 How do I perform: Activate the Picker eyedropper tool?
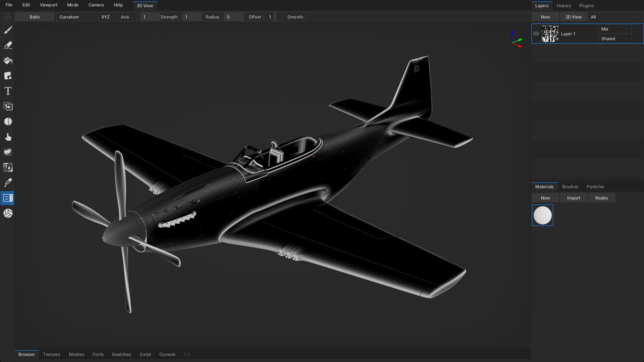(x=8, y=183)
